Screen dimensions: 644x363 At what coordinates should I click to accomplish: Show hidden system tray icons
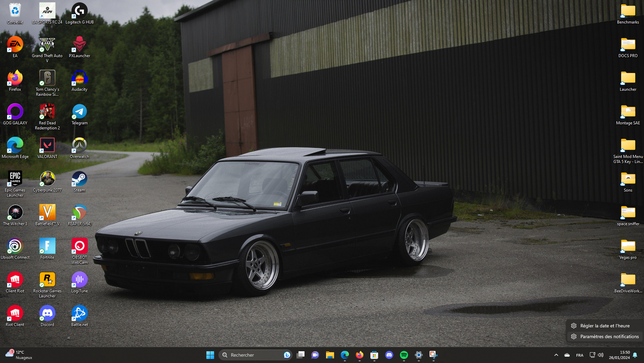[x=556, y=355]
